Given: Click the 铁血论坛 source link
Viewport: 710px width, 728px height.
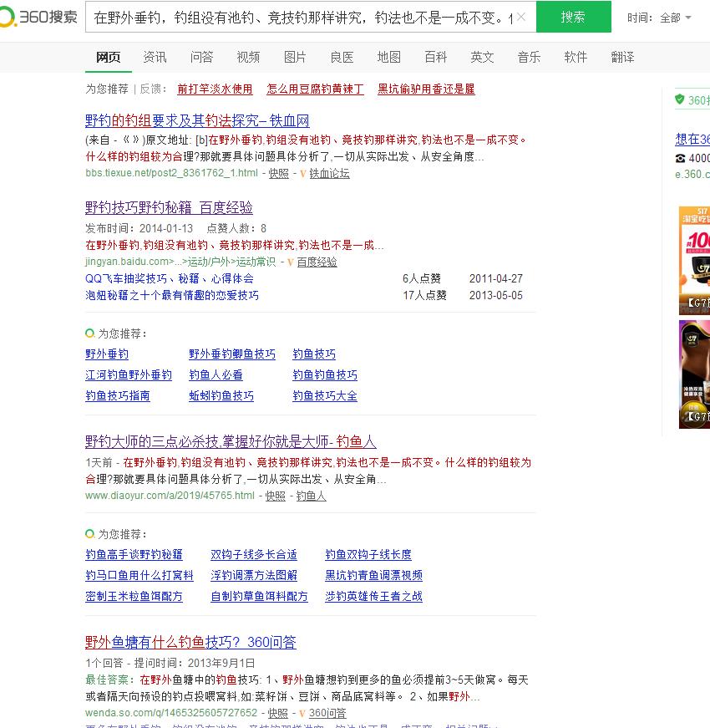Looking at the screenshot, I should coord(329,173).
